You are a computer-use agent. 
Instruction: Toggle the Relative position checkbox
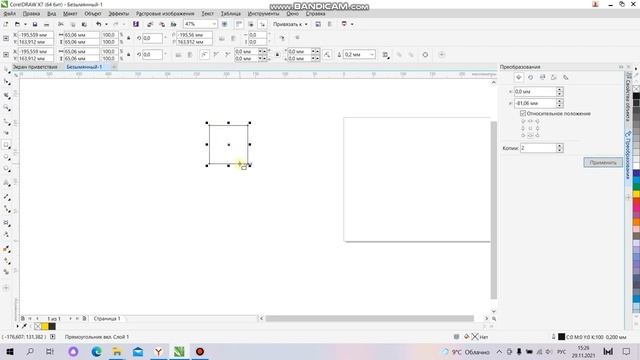pos(523,113)
